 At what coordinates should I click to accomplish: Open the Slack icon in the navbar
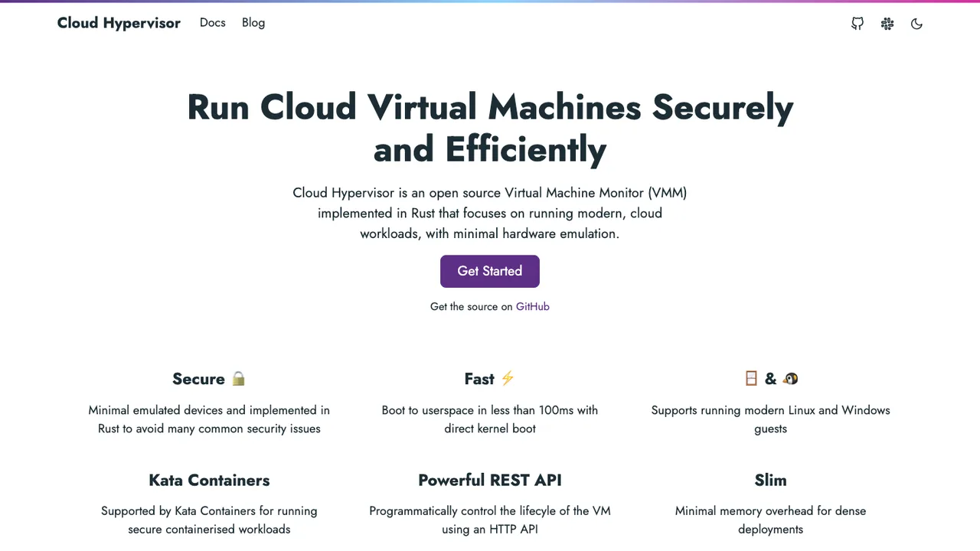tap(887, 24)
